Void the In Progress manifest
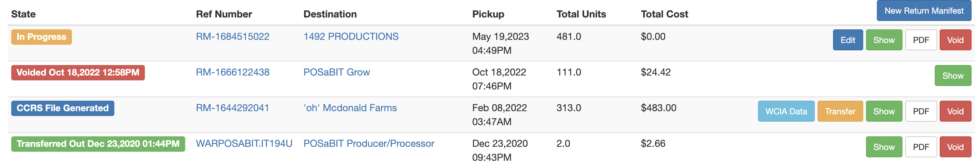This screenshot has height=165, width=980. tap(955, 40)
